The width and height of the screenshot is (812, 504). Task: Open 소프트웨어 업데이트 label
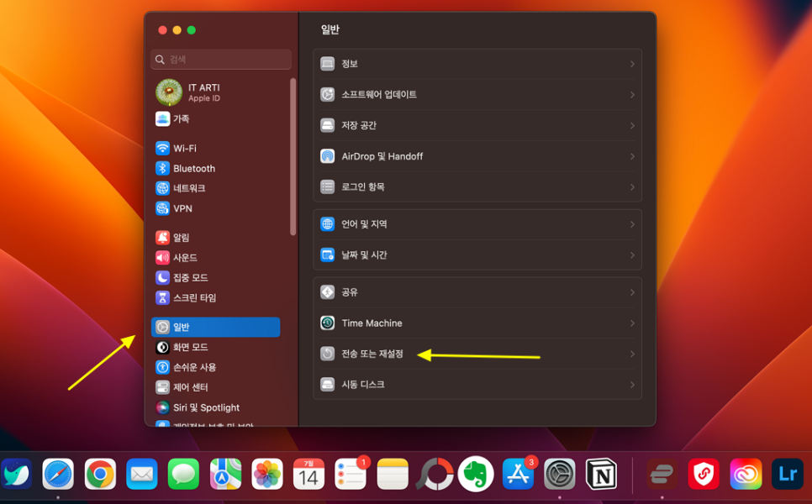tap(379, 95)
